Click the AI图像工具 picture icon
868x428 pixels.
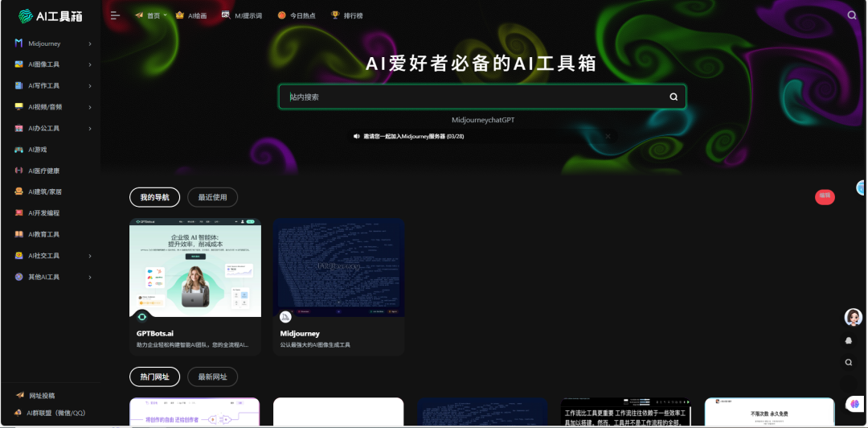pyautogui.click(x=18, y=64)
